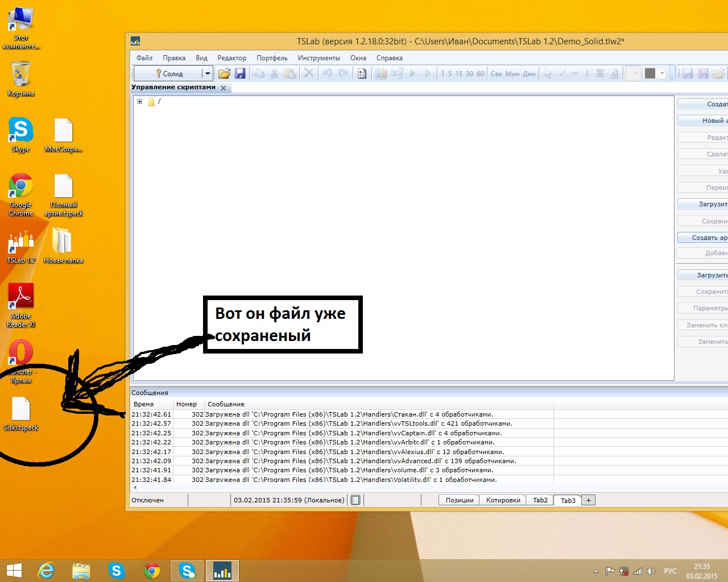Switch to Tab2
Image resolution: width=728 pixels, height=582 pixels.
(540, 500)
